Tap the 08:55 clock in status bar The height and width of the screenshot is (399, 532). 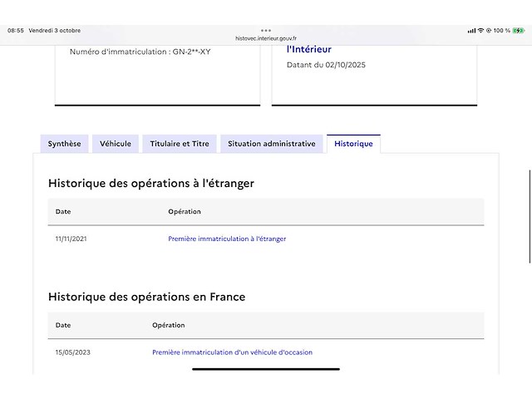coord(16,31)
